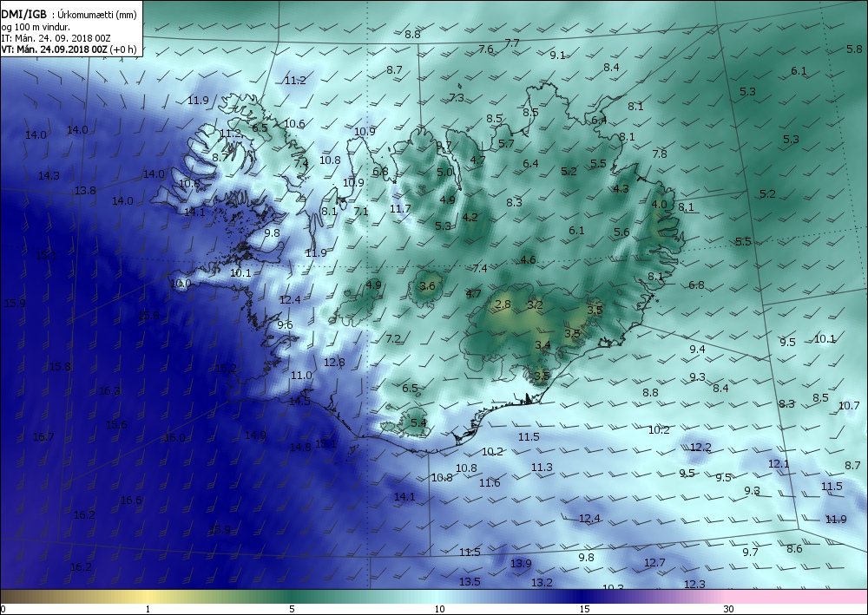Click the map value 7.6
The height and width of the screenshot is (615, 868).
pos(485,49)
